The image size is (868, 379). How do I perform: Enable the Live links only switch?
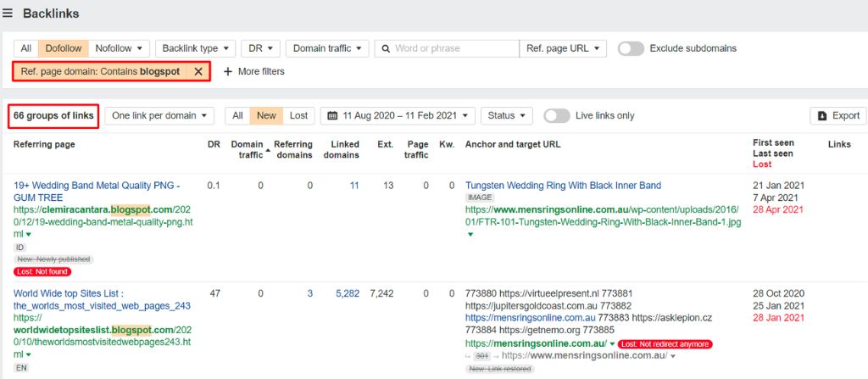click(556, 115)
